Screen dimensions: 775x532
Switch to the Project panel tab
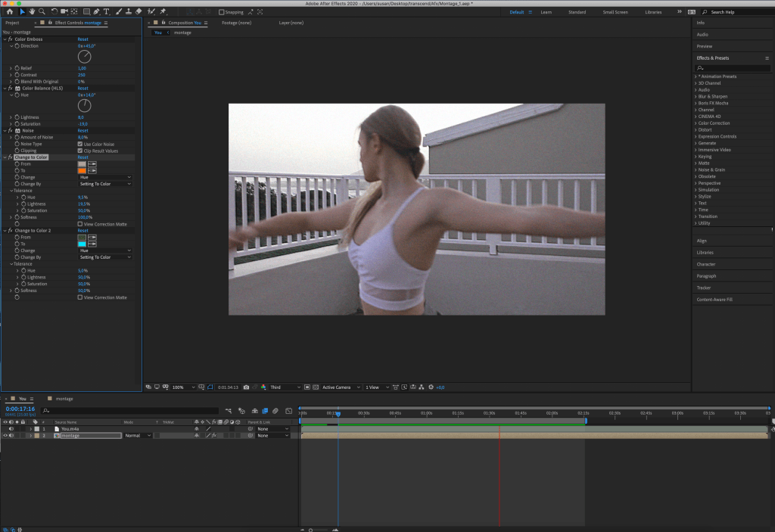click(12, 23)
